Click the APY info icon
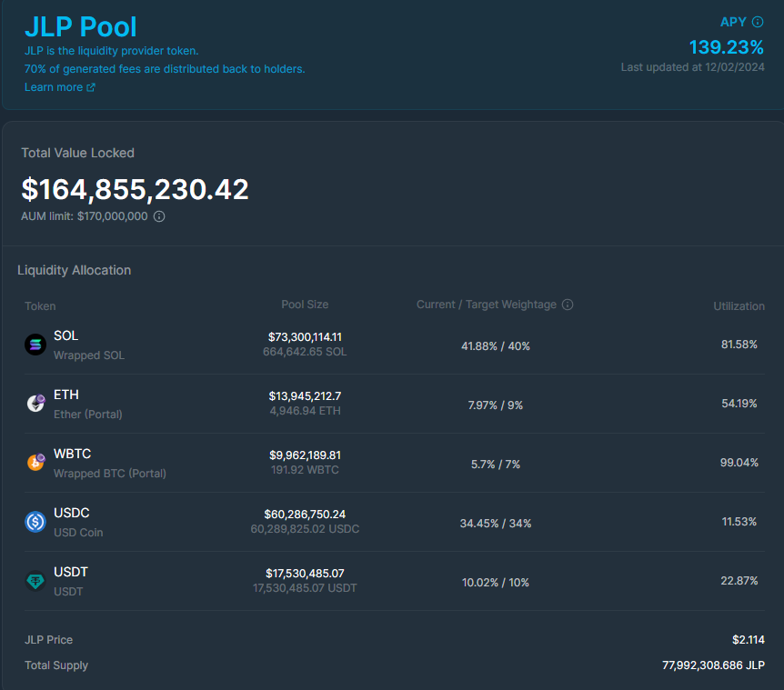The width and height of the screenshot is (784, 690). pos(758,22)
